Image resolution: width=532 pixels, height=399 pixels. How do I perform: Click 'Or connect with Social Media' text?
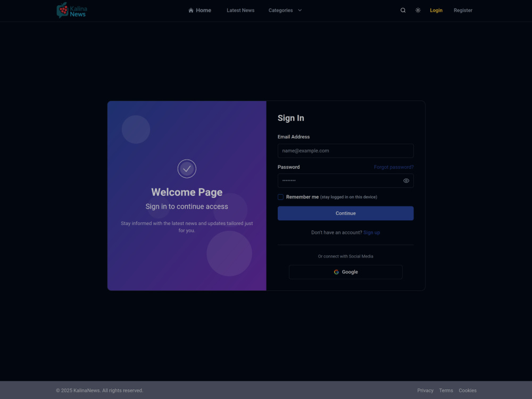(345, 256)
